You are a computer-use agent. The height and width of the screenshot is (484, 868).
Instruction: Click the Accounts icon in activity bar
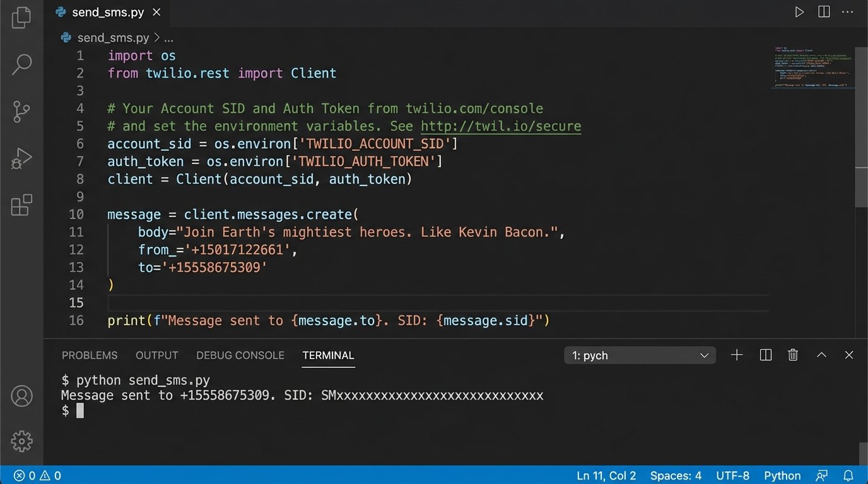[21, 396]
